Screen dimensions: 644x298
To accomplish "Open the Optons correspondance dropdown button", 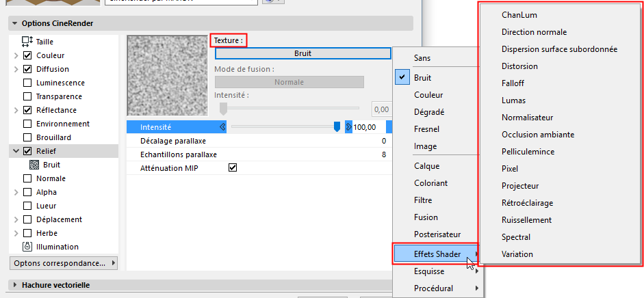I will [64, 263].
